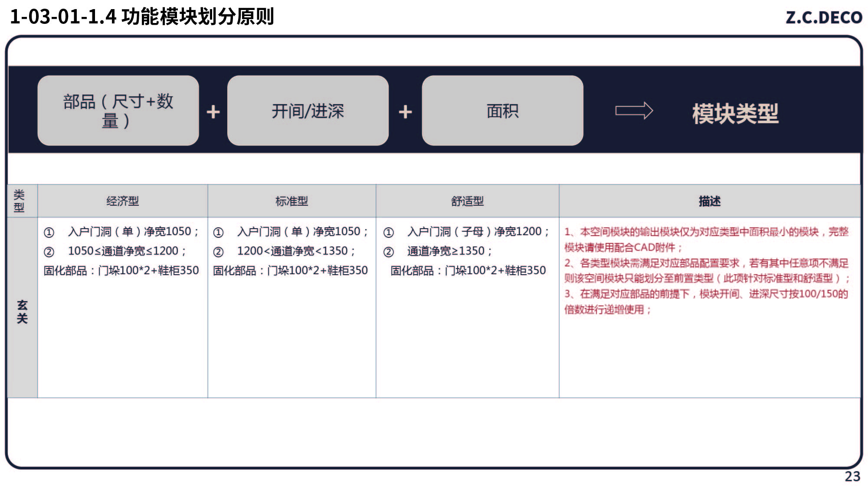Click the first plus sign after 部品 box
This screenshot has width=868, height=489.
tap(213, 112)
